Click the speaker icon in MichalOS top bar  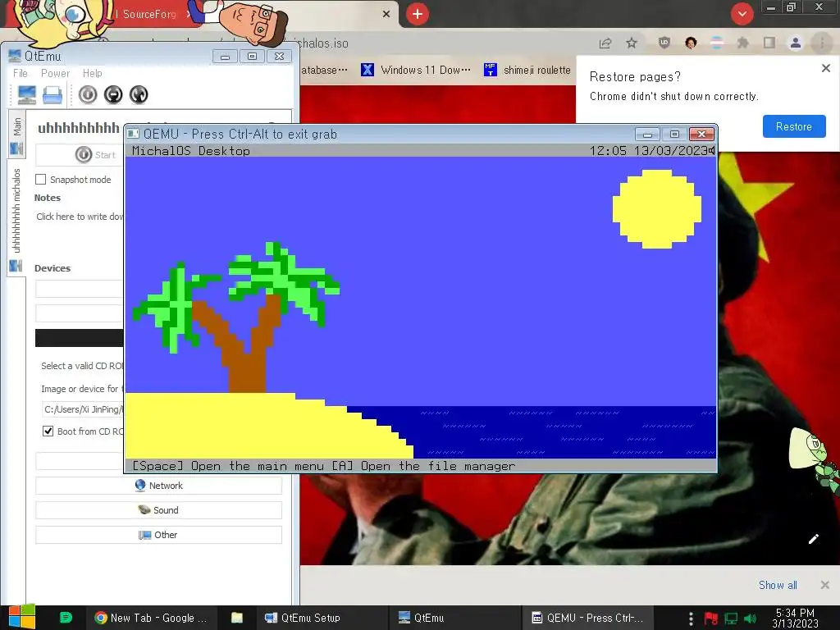point(712,151)
